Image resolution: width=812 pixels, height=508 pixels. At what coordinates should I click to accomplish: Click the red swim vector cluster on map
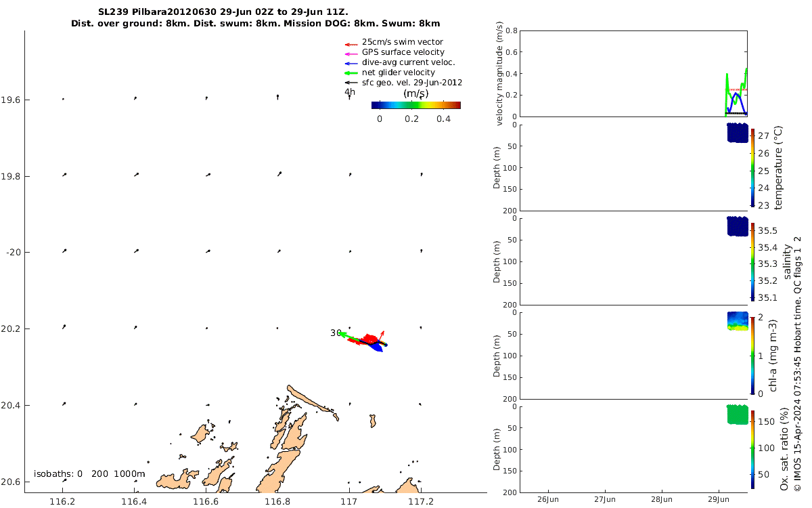(370, 338)
